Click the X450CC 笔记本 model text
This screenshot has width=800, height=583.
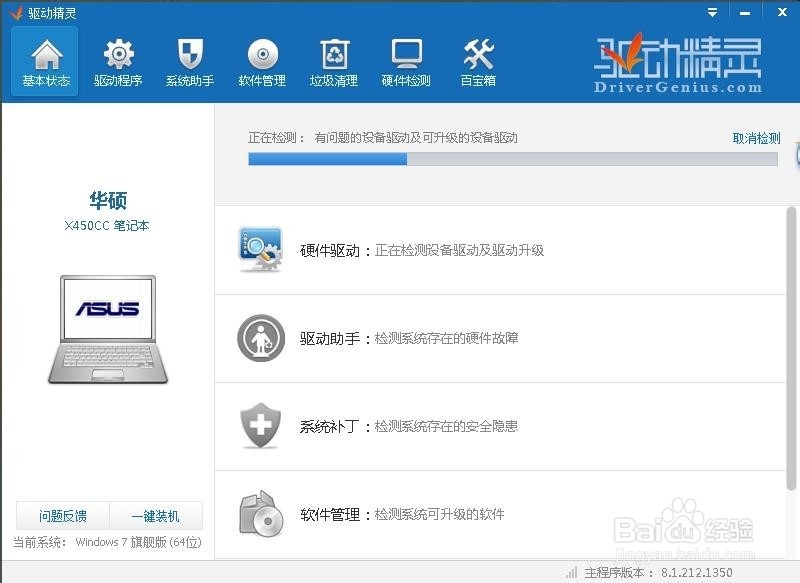[107, 225]
